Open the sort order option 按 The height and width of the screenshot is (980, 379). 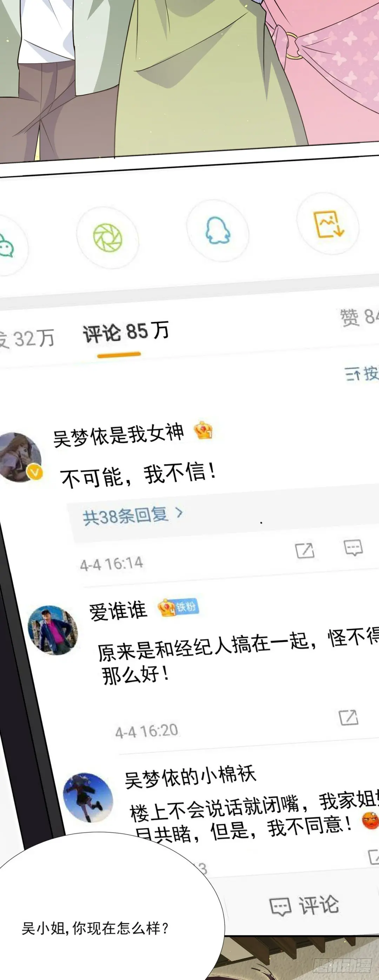362,374
